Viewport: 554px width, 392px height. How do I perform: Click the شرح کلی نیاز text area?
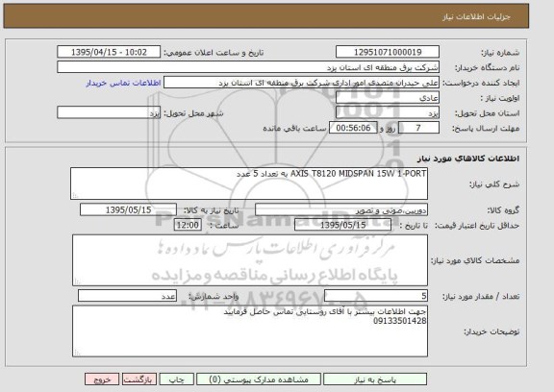pos(249,184)
